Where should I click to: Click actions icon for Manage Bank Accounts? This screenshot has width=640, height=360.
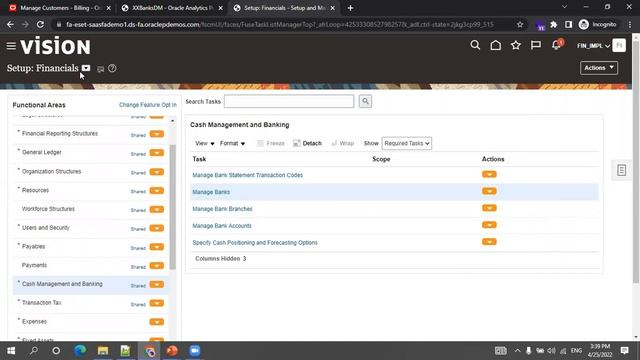(x=489, y=225)
